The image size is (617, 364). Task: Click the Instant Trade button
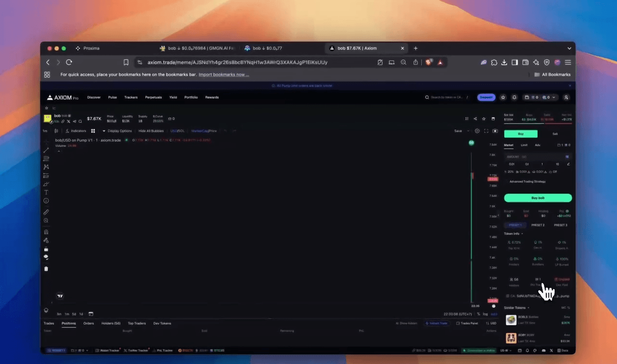coord(437,323)
